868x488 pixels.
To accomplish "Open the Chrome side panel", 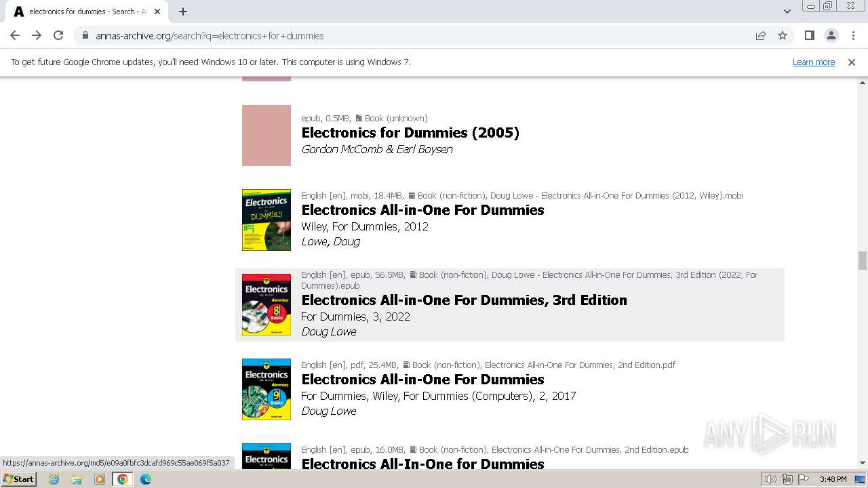I will click(x=809, y=35).
